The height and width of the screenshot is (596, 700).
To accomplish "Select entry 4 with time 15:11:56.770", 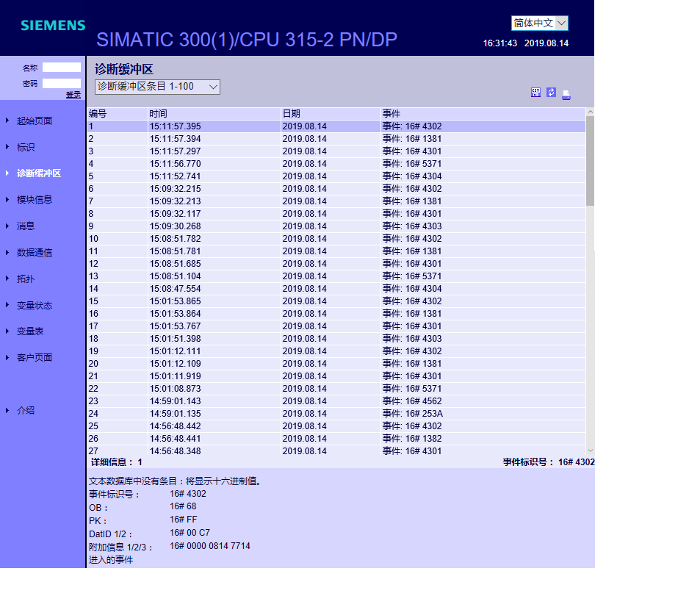I will coord(336,164).
